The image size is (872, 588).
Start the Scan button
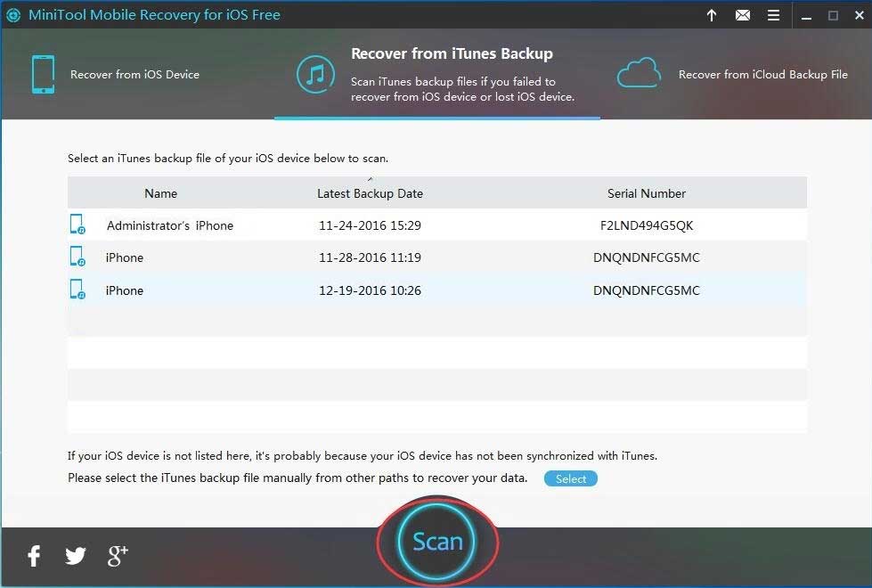[437, 542]
